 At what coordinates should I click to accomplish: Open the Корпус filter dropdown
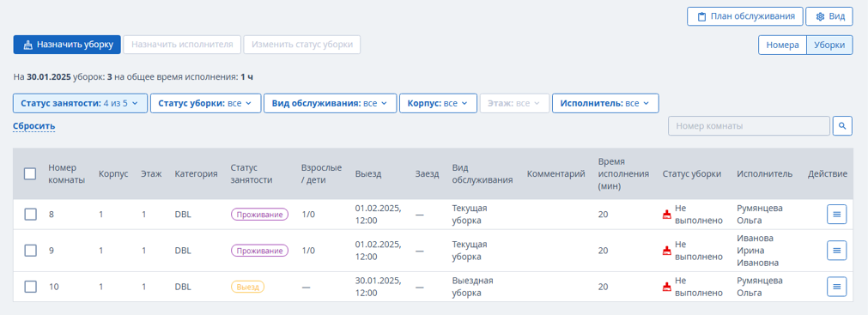438,104
